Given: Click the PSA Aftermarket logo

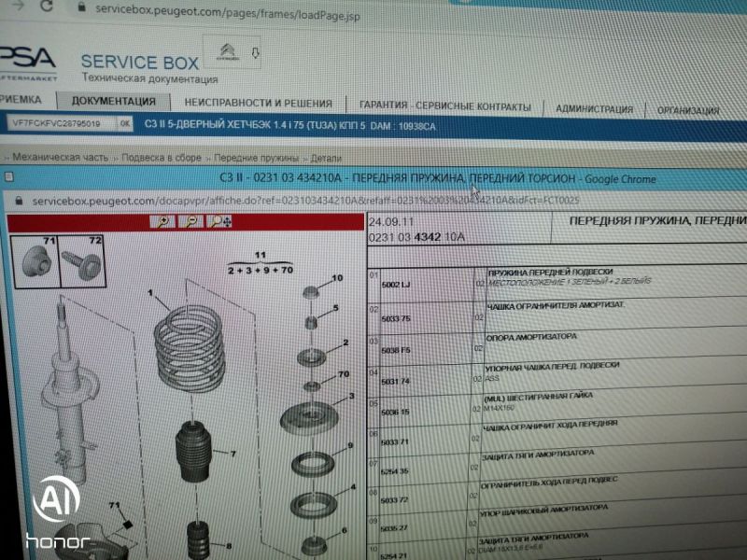Looking at the screenshot, I should tap(26, 62).
